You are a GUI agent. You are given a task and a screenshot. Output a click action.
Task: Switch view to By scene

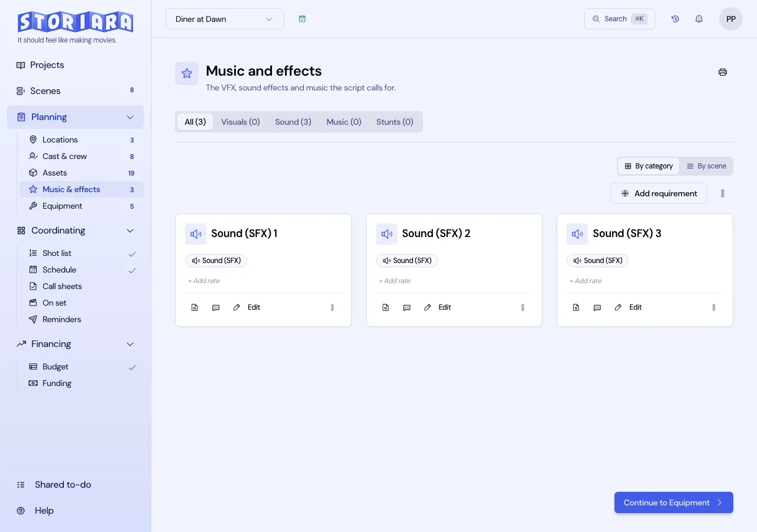click(706, 166)
